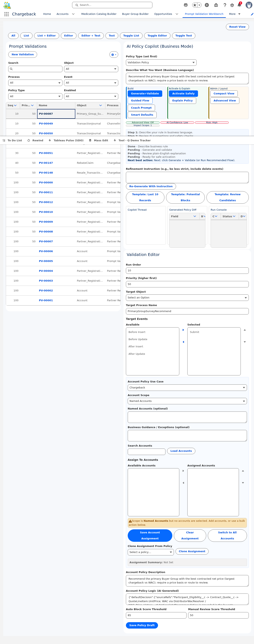
Task: Open the notifications bell icon
Action: click(x=239, y=5)
